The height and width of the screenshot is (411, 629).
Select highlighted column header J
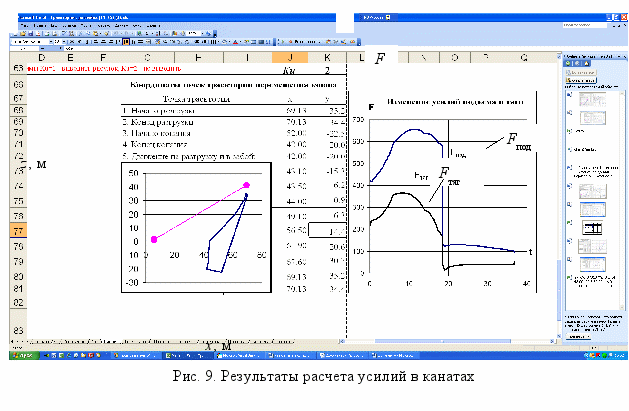coord(290,58)
